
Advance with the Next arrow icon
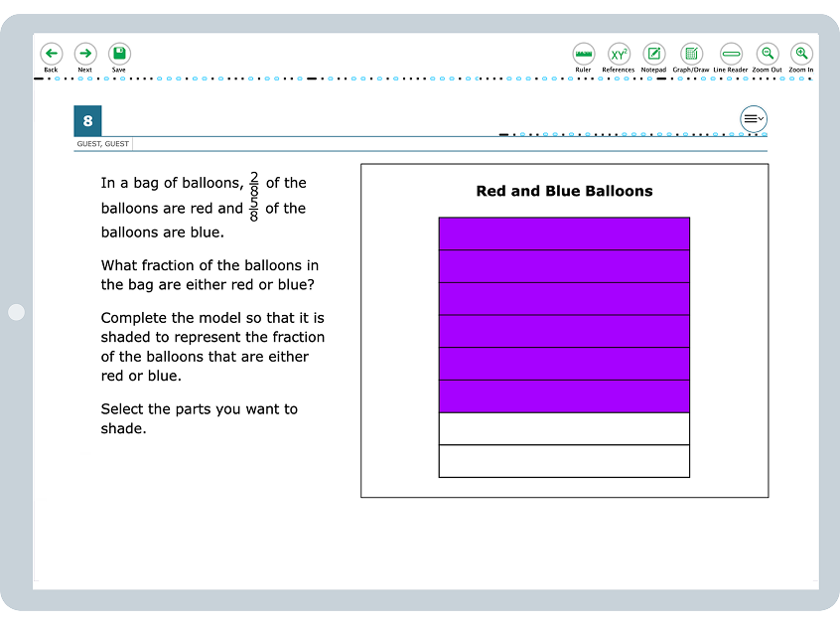85,54
